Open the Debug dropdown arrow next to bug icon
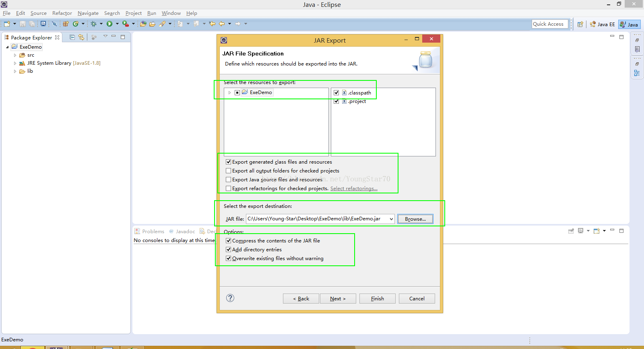Viewport: 644px width, 349px height. coord(101,24)
